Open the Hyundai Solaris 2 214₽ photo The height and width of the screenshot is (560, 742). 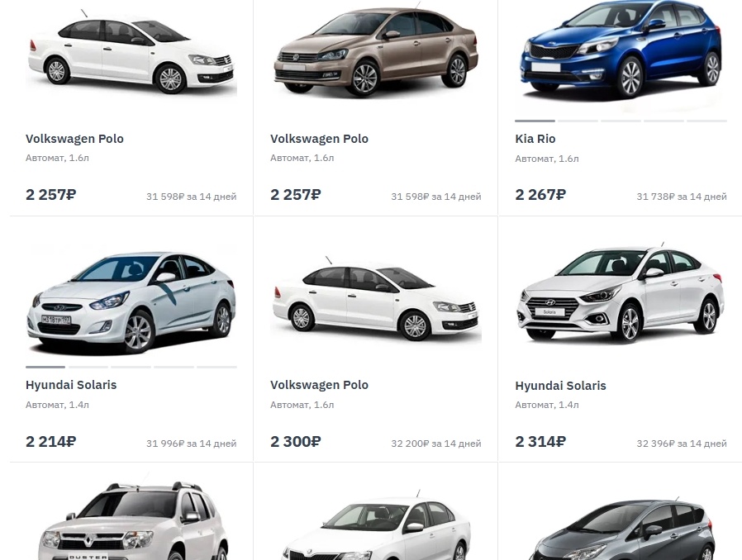coord(131,301)
